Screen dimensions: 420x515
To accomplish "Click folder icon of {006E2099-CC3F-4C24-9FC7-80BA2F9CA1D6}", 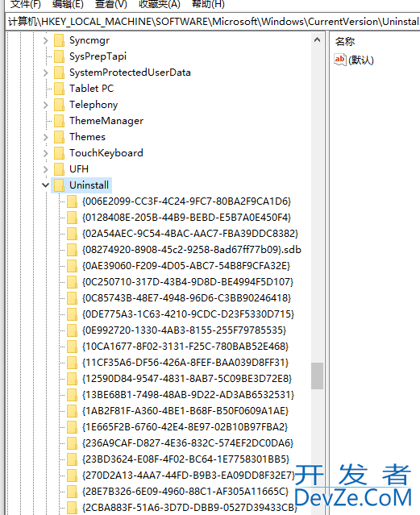I will (x=72, y=201).
